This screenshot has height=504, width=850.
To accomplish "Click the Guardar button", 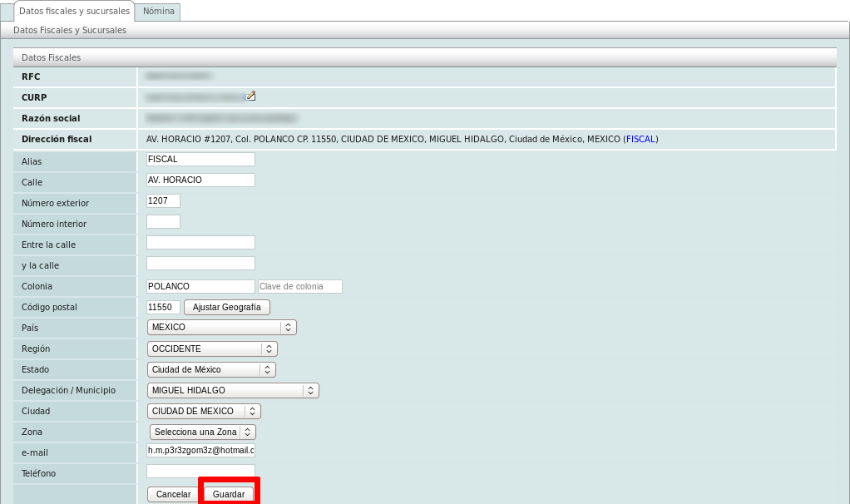I will pos(229,494).
